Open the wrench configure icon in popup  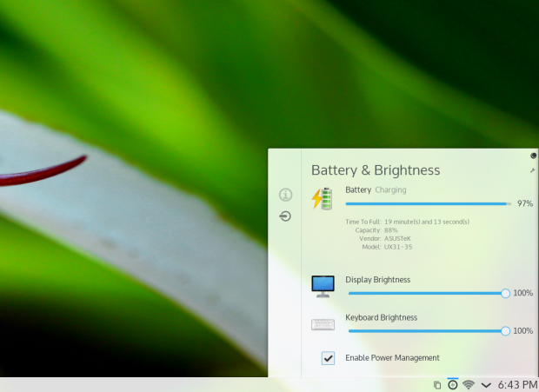pyautogui.click(x=533, y=170)
